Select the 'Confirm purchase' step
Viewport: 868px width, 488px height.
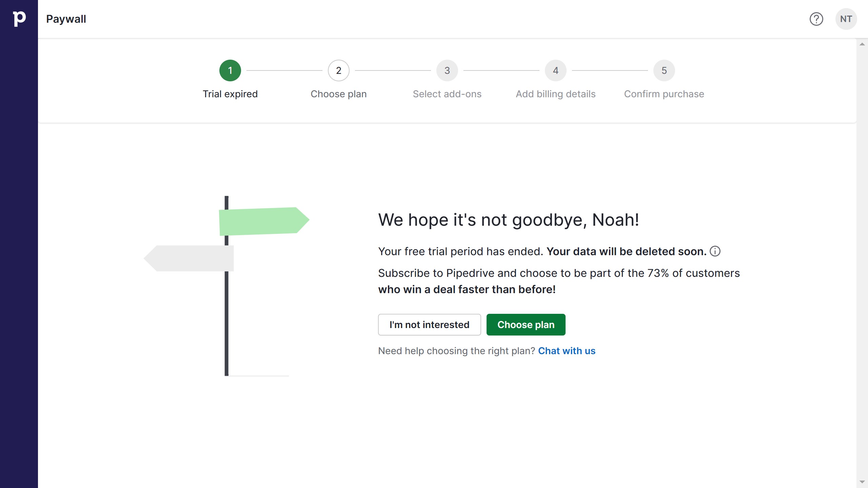(664, 94)
